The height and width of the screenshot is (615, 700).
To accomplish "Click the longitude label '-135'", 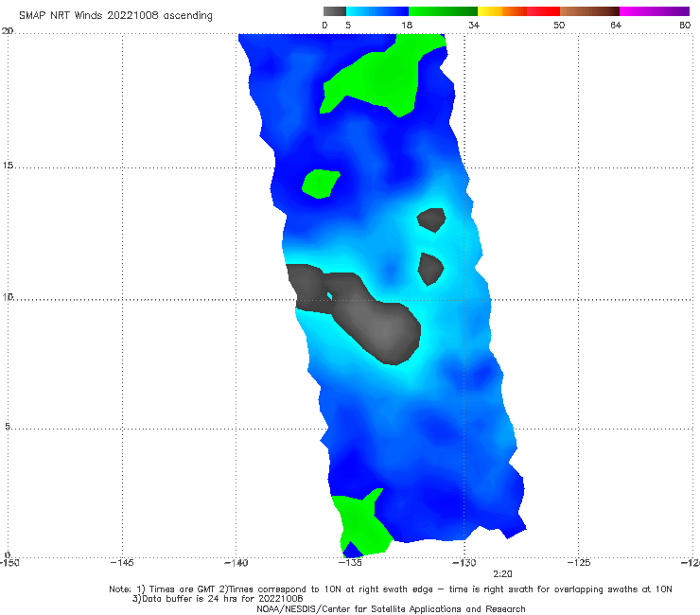I will tap(350, 563).
